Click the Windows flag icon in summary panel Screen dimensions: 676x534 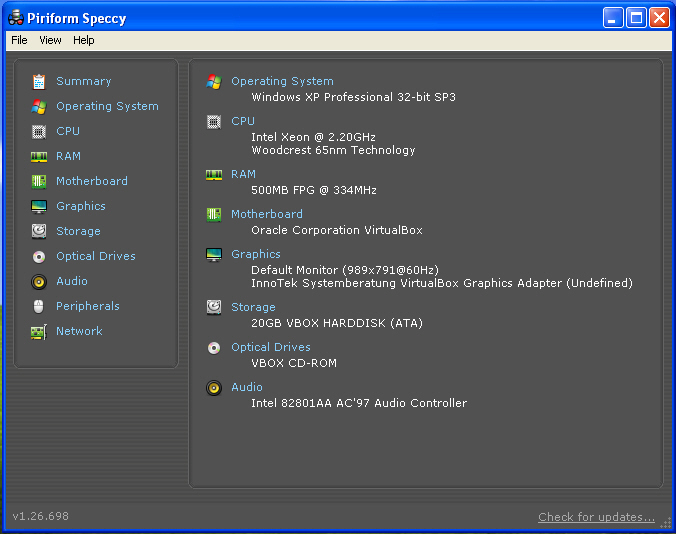tap(214, 81)
